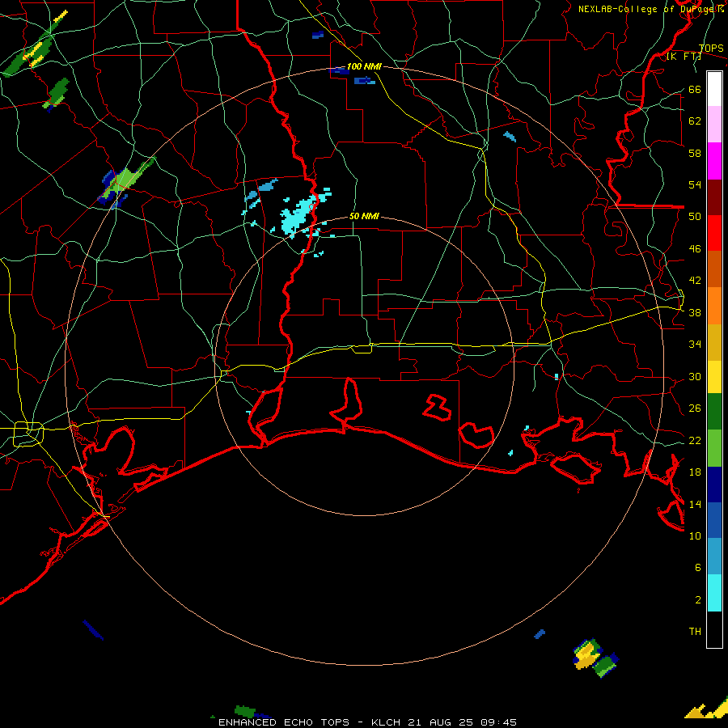The image size is (728, 728).
Task: Click the black TH threshold legend swatch
Action: [714, 629]
